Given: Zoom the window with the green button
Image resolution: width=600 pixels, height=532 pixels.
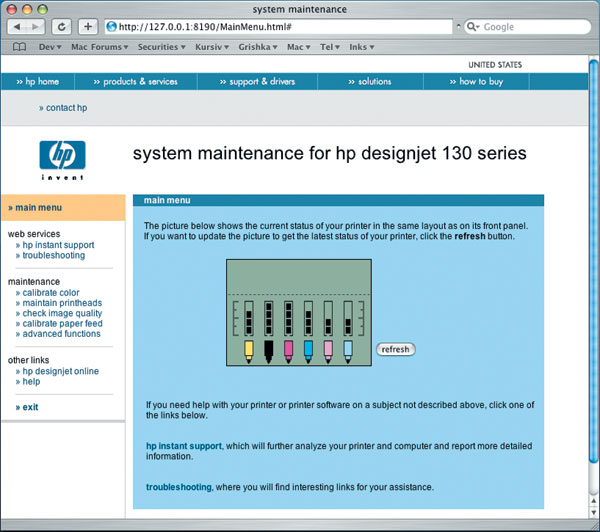Looking at the screenshot, I should [x=42, y=9].
